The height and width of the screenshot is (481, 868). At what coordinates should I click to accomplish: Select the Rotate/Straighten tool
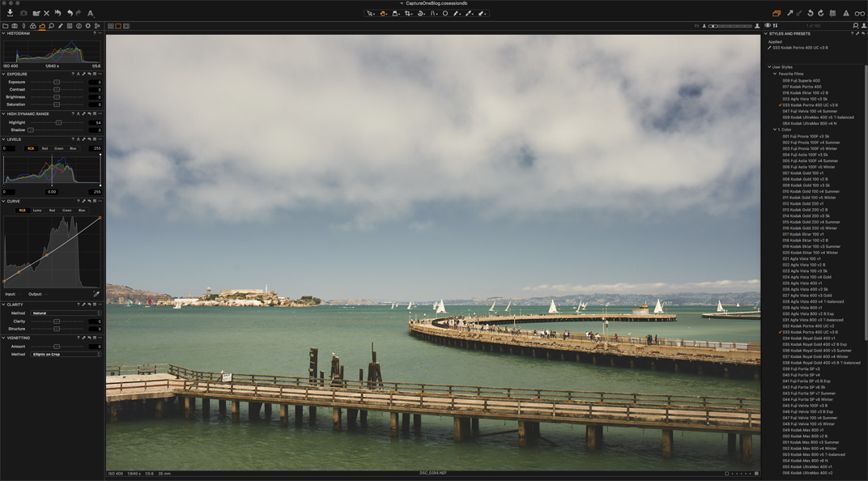pos(421,13)
